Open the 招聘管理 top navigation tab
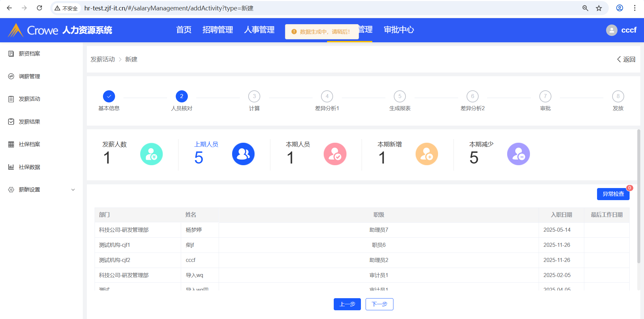 click(x=218, y=30)
